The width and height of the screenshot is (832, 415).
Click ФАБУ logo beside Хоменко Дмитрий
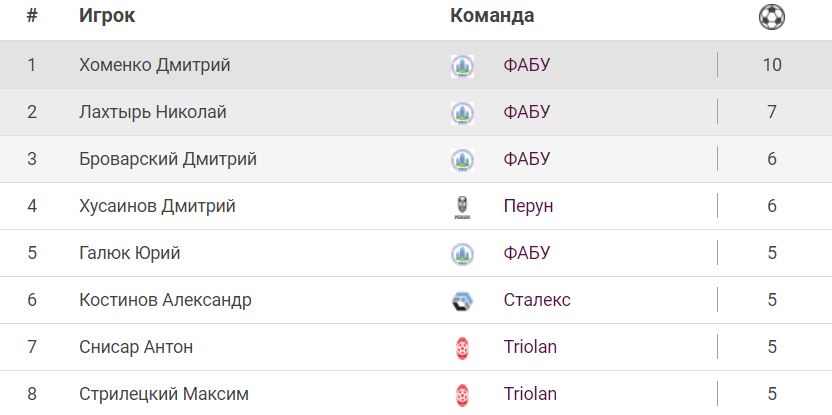pos(462,66)
